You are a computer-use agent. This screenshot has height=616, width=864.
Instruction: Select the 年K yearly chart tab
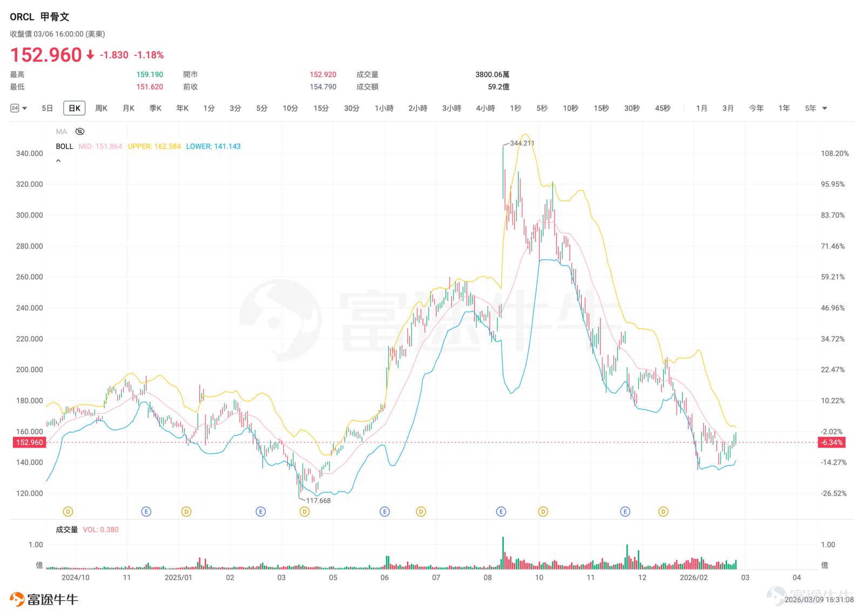183,109
